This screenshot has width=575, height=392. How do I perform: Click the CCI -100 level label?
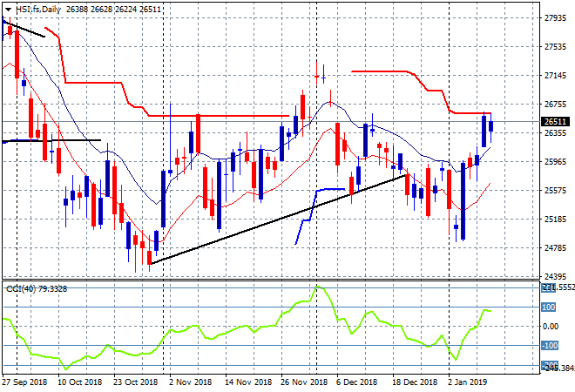coord(550,346)
